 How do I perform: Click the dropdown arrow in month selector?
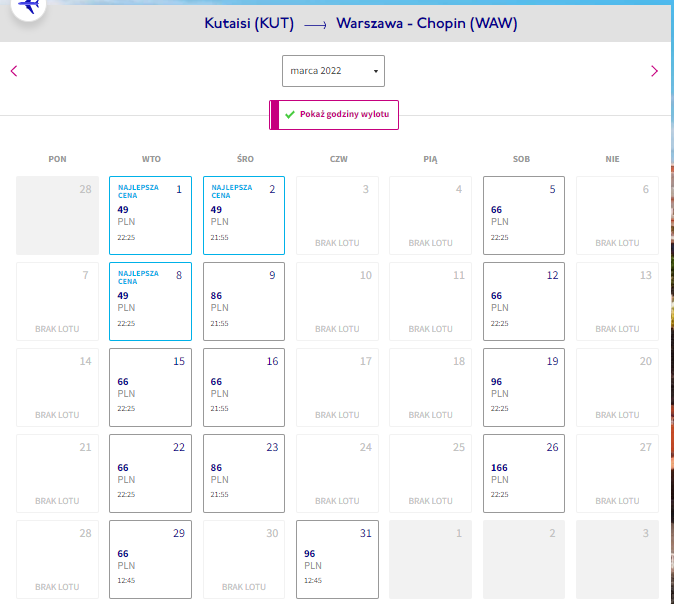point(376,71)
